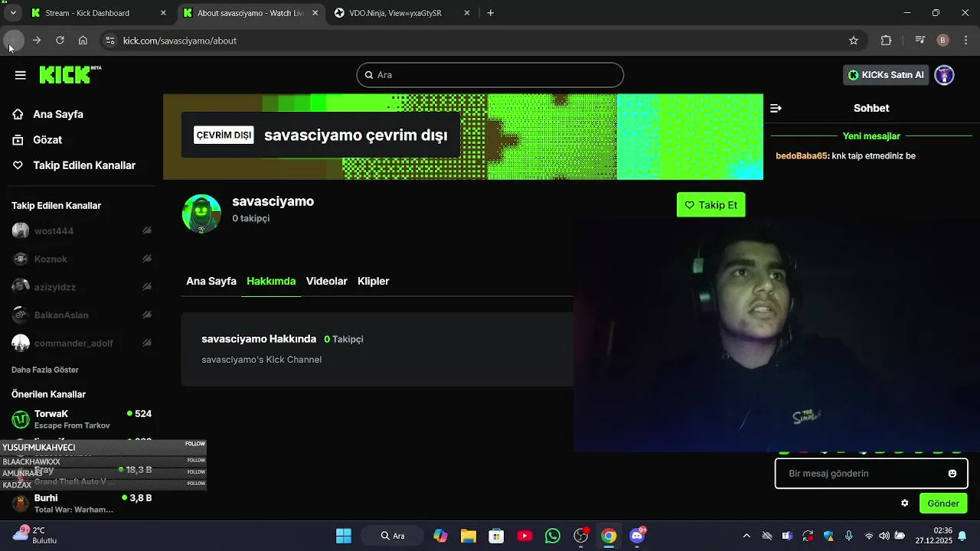Open Windows notifications bell
This screenshot has width=980, height=551.
[x=962, y=536]
